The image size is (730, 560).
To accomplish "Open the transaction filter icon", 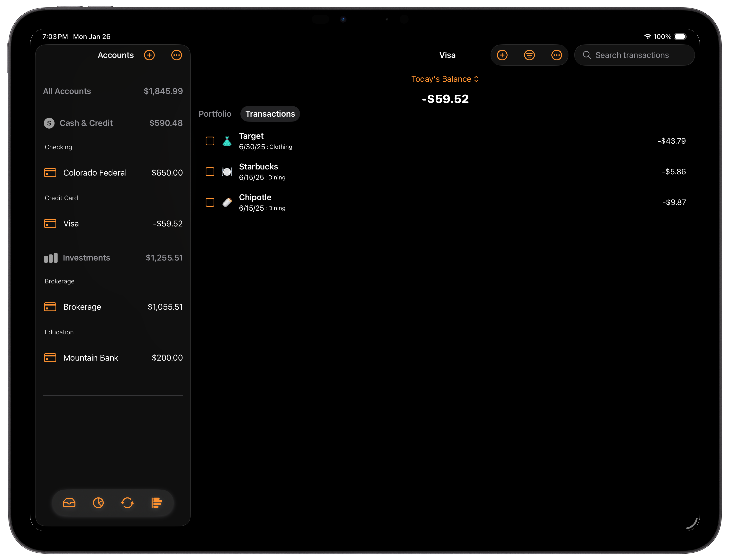I will [x=529, y=55].
